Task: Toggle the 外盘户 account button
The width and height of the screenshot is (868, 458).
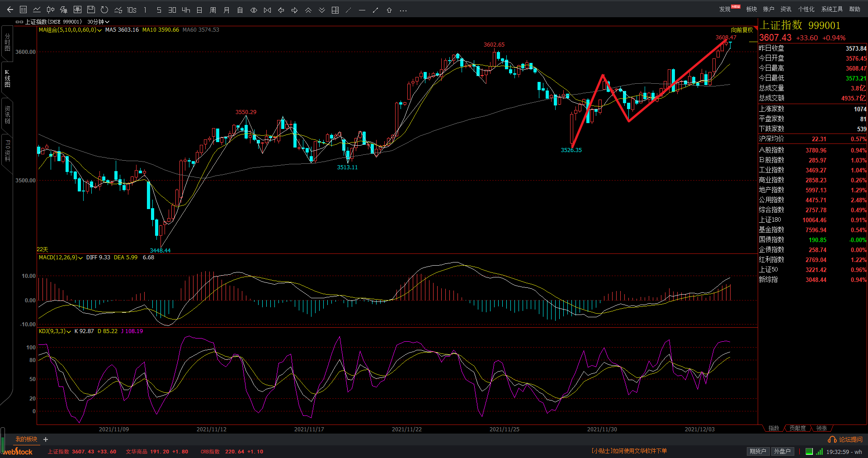Action: click(x=782, y=451)
